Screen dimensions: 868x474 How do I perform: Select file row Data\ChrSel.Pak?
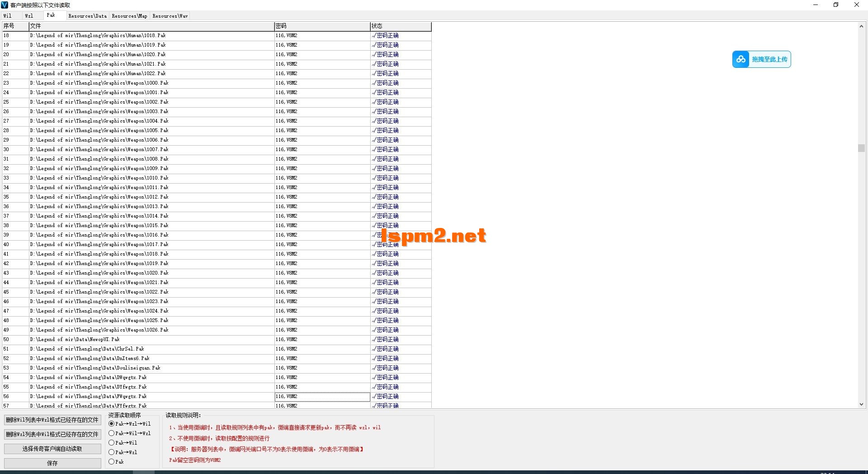pos(151,349)
